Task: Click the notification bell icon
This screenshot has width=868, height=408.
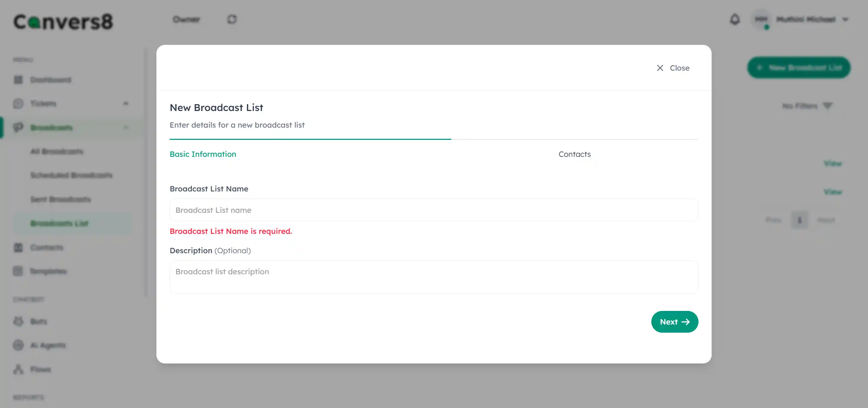Action: point(735,20)
